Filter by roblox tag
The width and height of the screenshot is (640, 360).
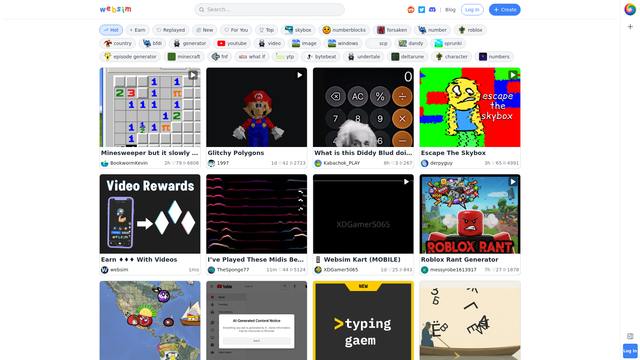[x=470, y=30]
